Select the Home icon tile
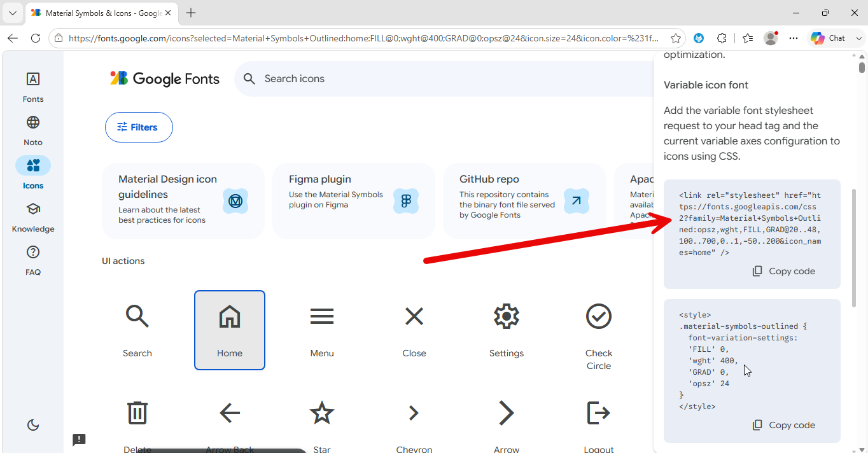868x453 pixels. (x=230, y=330)
